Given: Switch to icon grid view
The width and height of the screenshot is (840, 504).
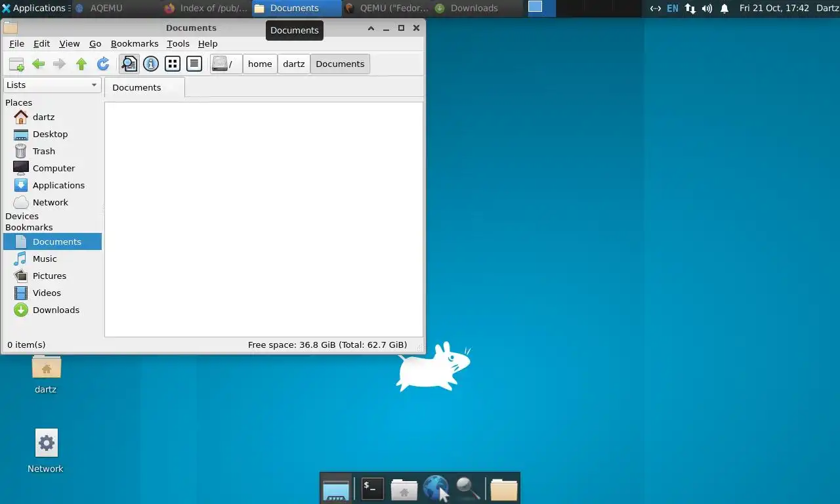Looking at the screenshot, I should (x=173, y=64).
